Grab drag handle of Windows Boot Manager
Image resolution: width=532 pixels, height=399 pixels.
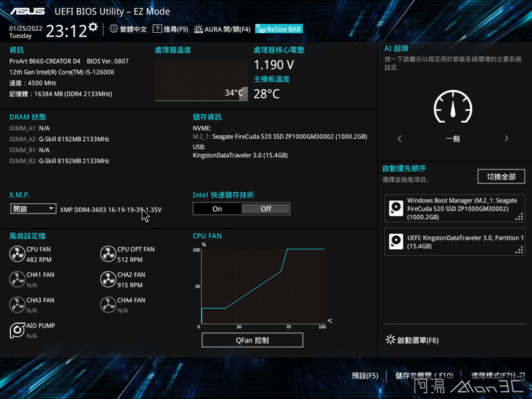519,216
